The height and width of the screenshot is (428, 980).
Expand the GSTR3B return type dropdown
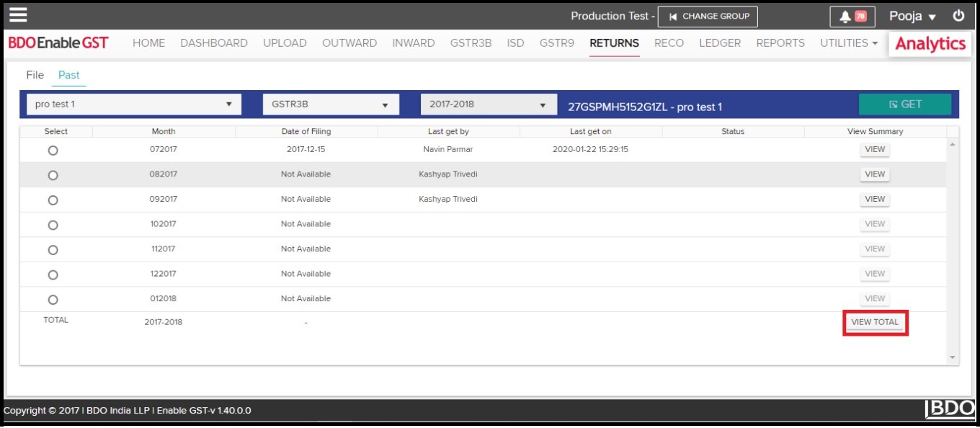click(x=331, y=104)
